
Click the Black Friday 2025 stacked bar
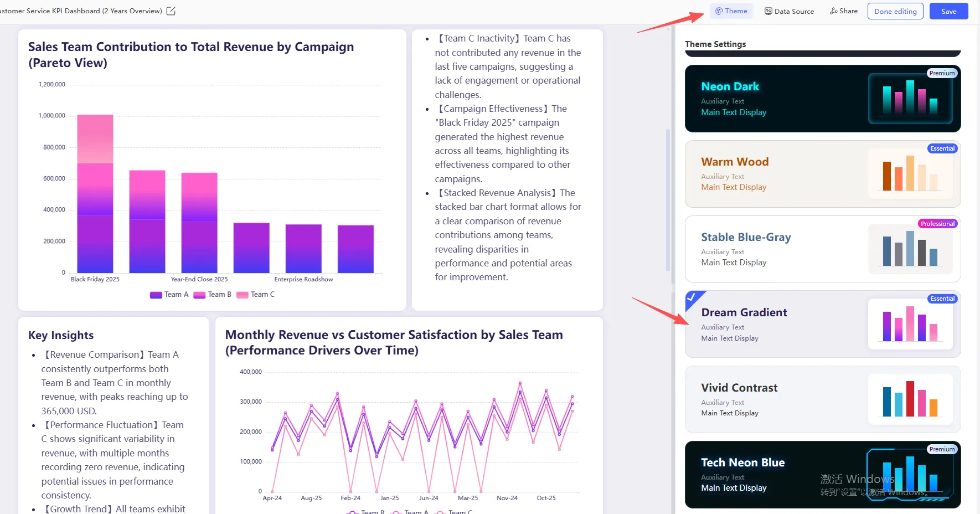pyautogui.click(x=95, y=194)
